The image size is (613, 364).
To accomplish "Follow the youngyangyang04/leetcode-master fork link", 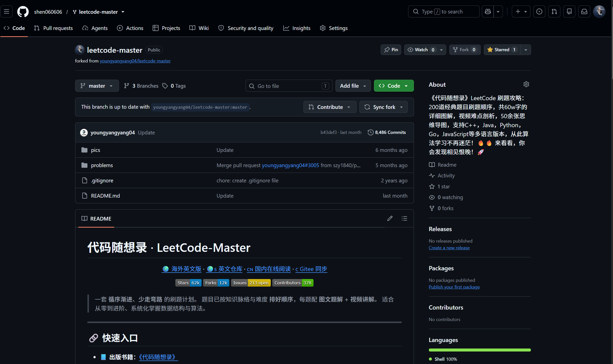I will point(135,61).
